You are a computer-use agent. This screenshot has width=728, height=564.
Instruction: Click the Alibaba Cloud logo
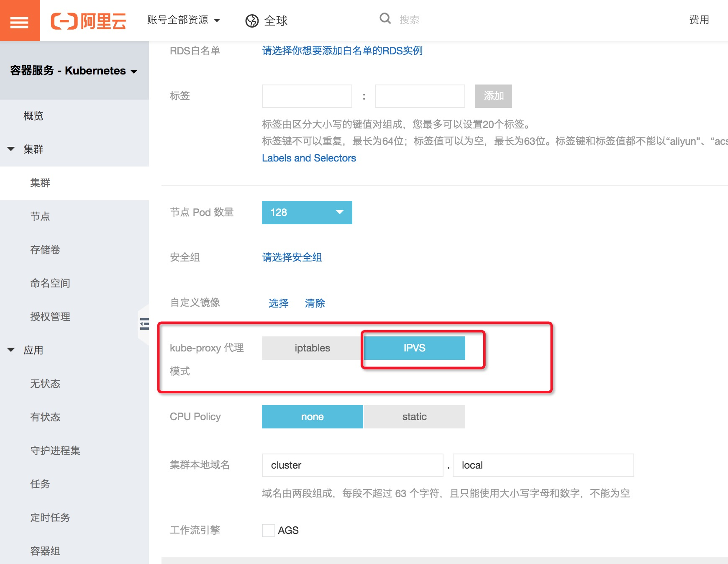coord(88,21)
